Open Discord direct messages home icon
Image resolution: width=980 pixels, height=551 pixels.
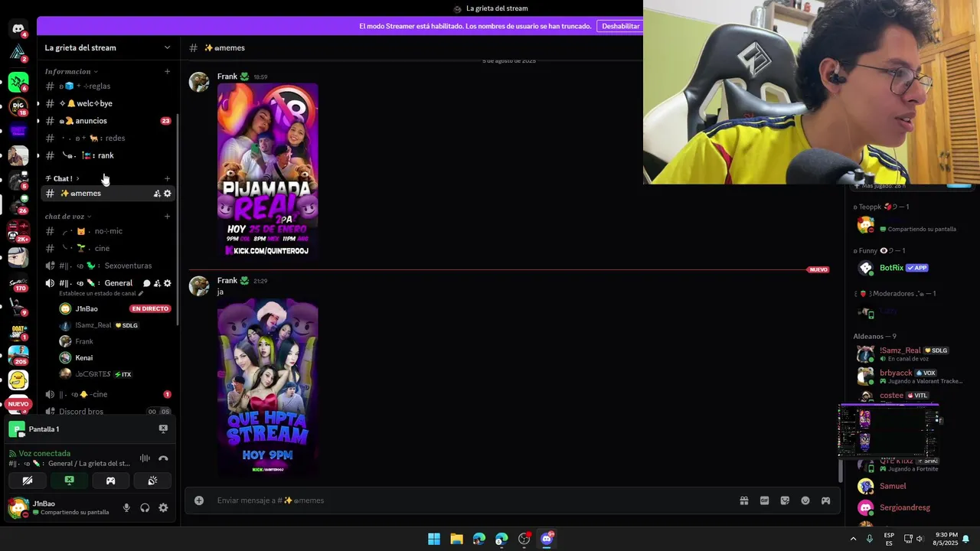[x=18, y=29]
